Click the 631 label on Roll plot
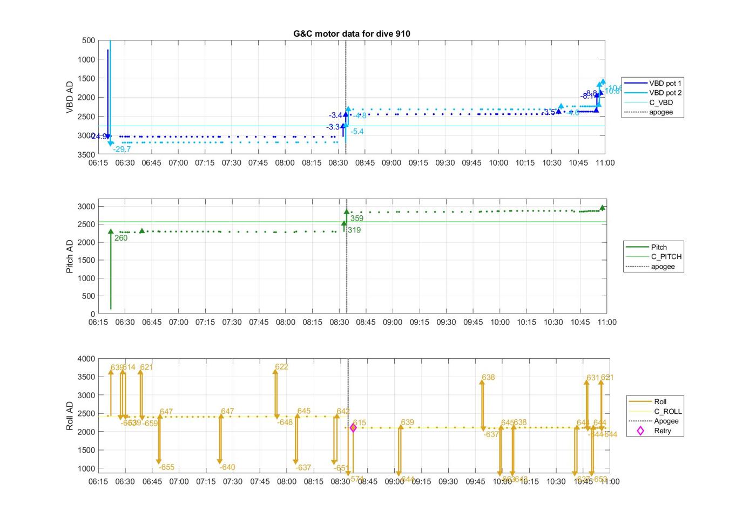 point(593,378)
